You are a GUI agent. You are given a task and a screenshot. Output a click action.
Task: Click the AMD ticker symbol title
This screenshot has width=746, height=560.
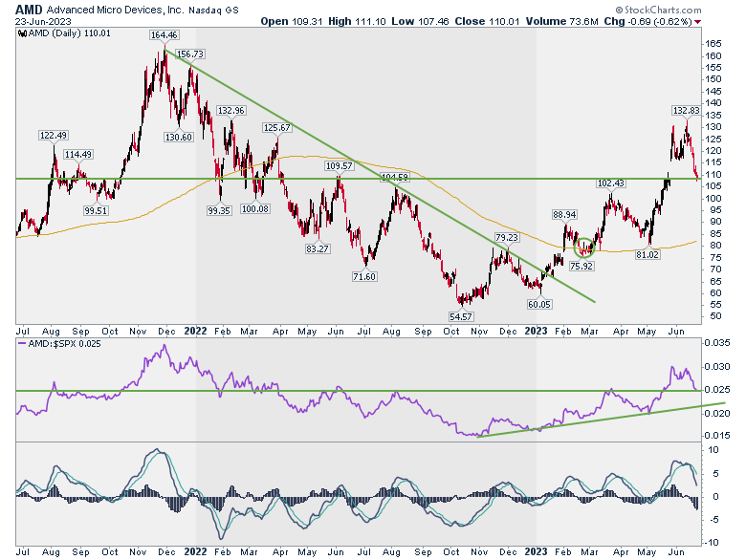[x=29, y=10]
